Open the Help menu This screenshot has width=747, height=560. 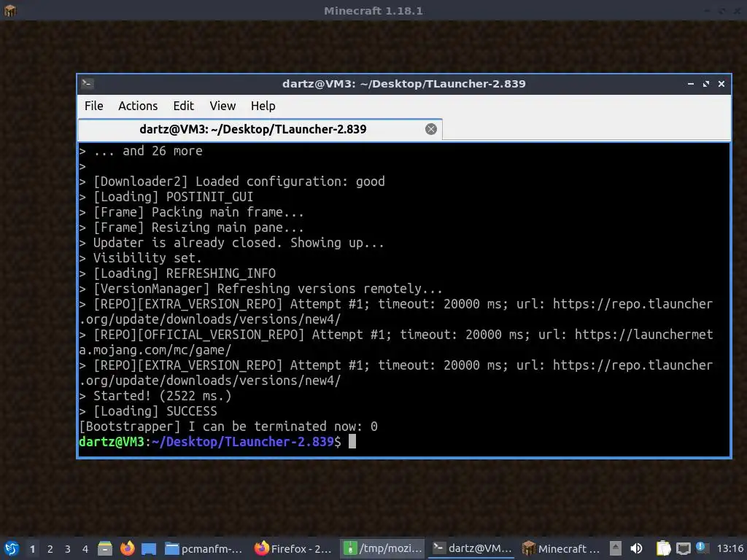point(263,106)
